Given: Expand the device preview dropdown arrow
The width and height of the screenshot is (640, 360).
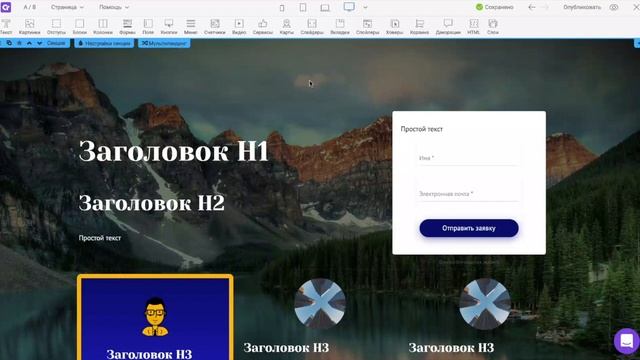Looking at the screenshot, I should coord(365,7).
